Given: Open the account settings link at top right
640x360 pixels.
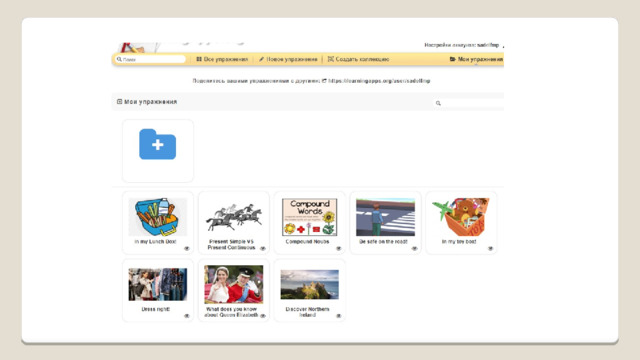Looking at the screenshot, I should (461, 45).
